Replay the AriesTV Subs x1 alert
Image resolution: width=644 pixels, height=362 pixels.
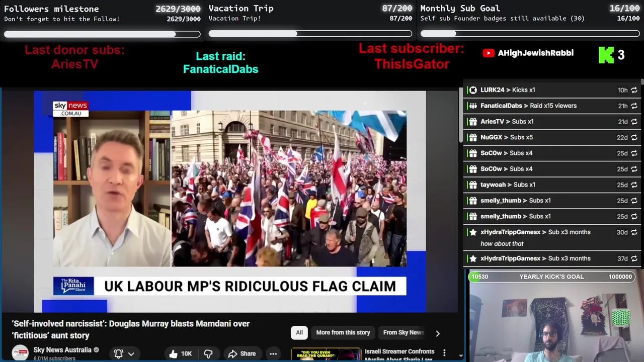pyautogui.click(x=634, y=122)
